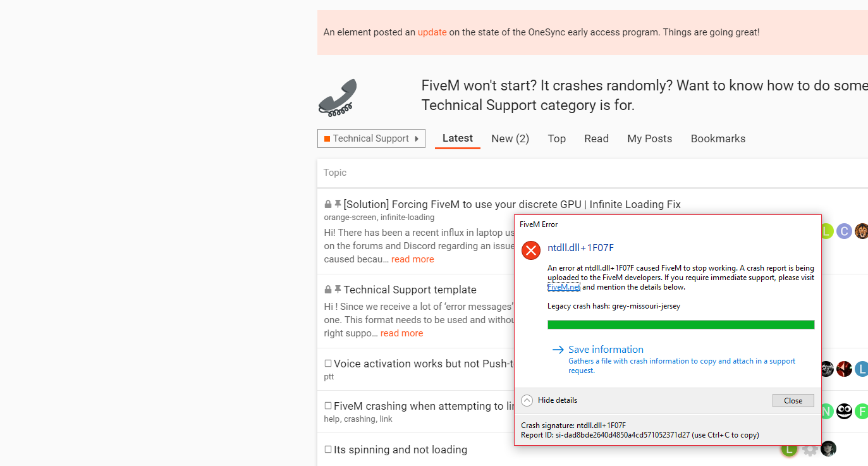Click the pin icon on Technical Support template
Image resolution: width=868 pixels, height=466 pixels.
(x=338, y=290)
